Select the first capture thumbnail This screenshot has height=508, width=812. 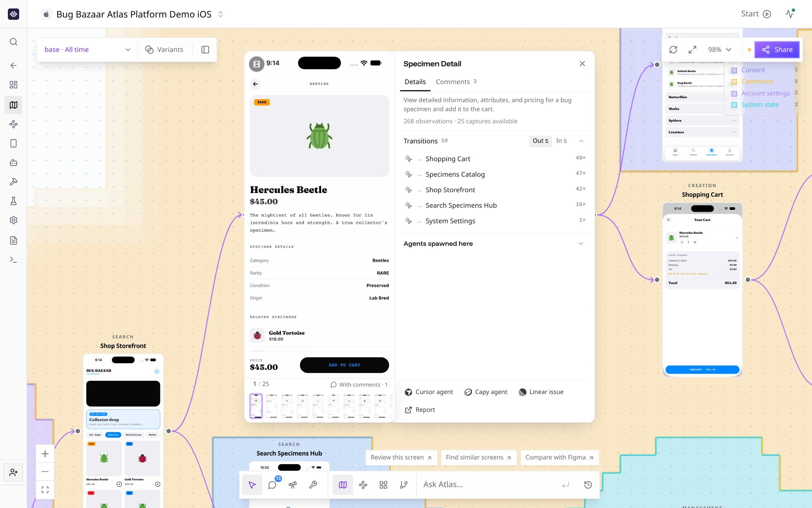coord(256,406)
